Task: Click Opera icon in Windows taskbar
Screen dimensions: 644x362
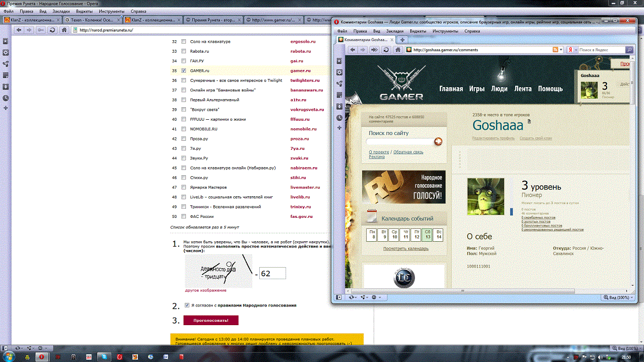Action: click(42, 357)
